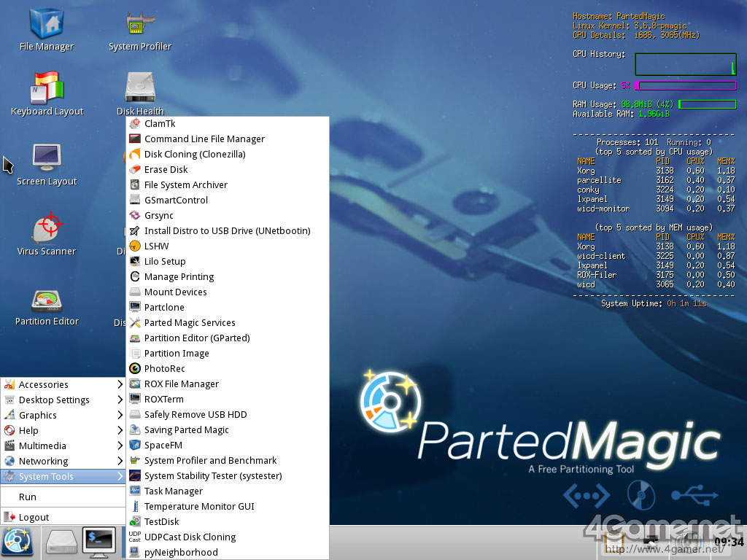Click the SpaceFM icon in the submenu
747x560 pixels.
tap(135, 446)
